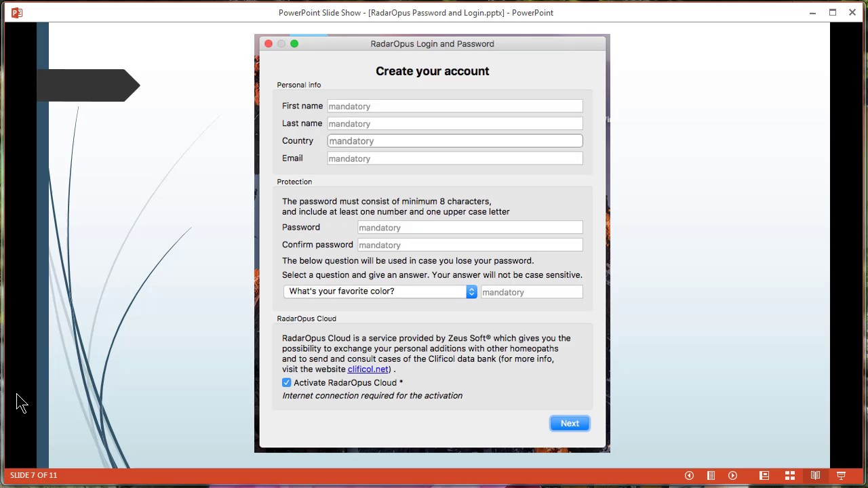Click the First name field
Image resolution: width=868 pixels, height=488 pixels.
coord(455,106)
